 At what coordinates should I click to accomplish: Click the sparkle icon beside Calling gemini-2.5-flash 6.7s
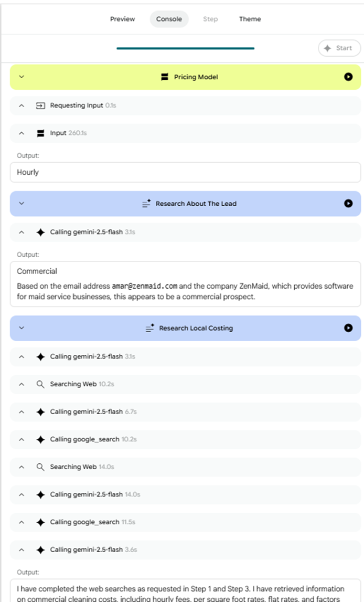point(40,412)
